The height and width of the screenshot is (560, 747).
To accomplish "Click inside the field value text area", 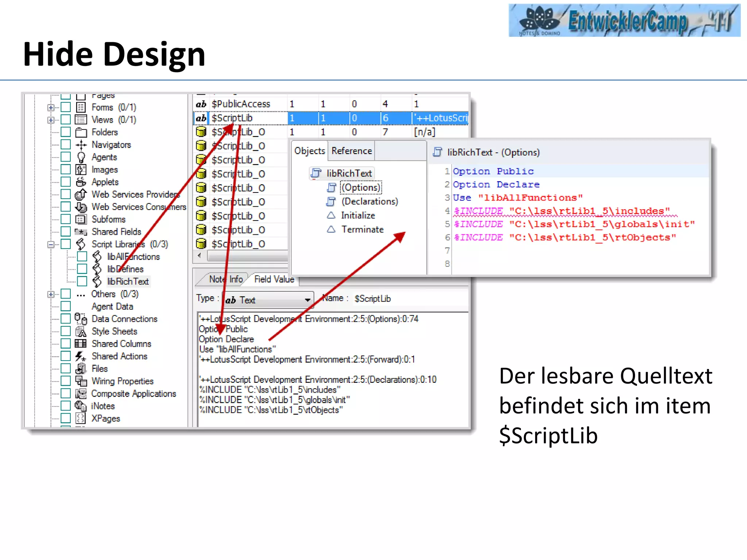I will pos(333,369).
